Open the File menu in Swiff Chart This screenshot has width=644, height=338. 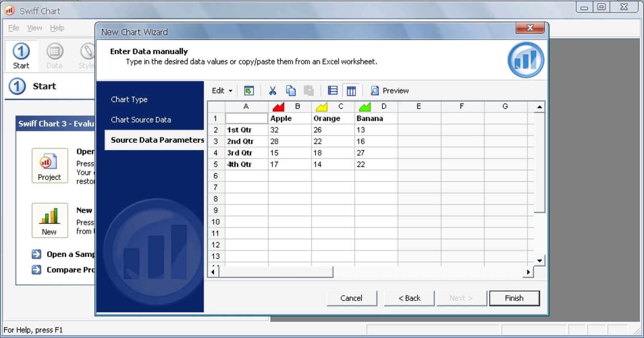pos(14,28)
